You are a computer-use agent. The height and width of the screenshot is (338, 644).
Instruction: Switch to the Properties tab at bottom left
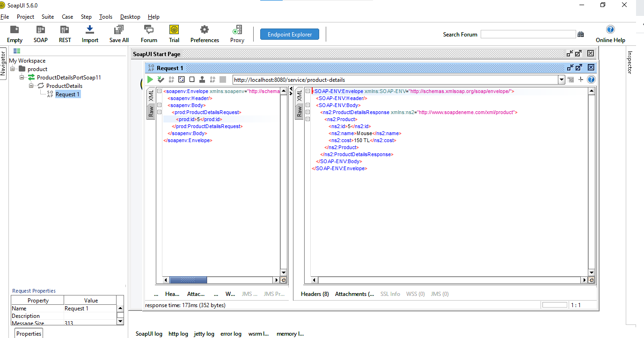(x=28, y=333)
